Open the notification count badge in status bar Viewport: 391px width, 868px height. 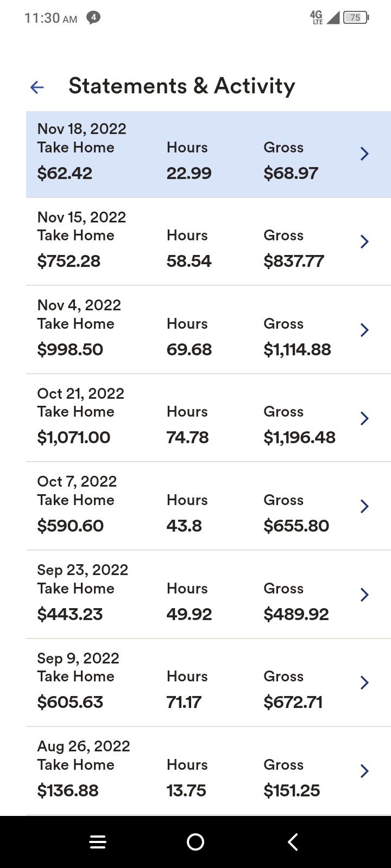click(93, 17)
